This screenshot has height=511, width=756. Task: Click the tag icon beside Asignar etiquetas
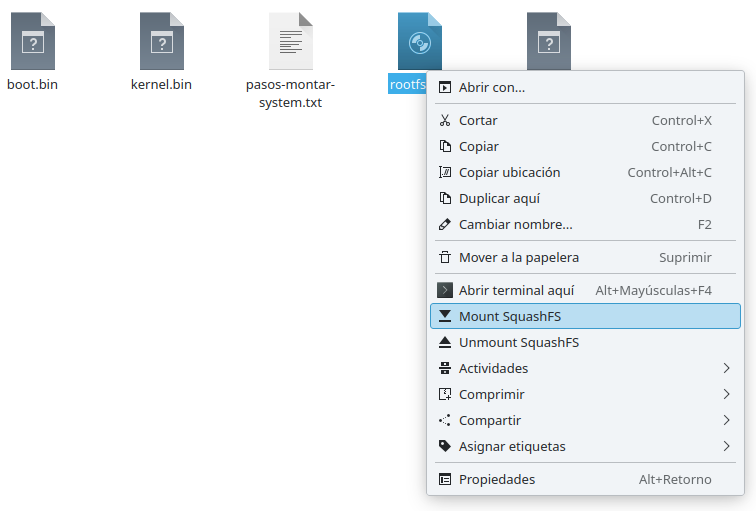coord(445,447)
